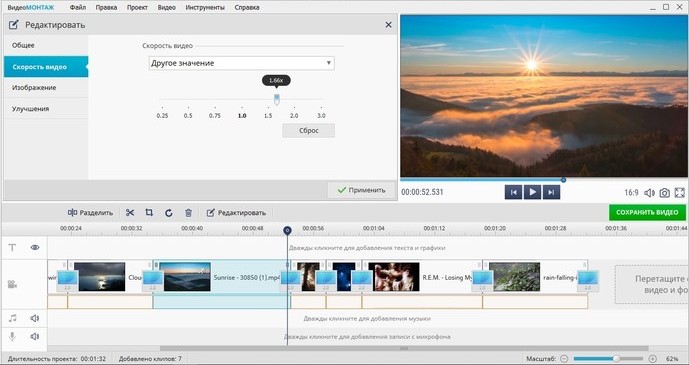The image size is (689, 365).
Task: Open transition before the Sunrise clip
Action: coord(152,280)
